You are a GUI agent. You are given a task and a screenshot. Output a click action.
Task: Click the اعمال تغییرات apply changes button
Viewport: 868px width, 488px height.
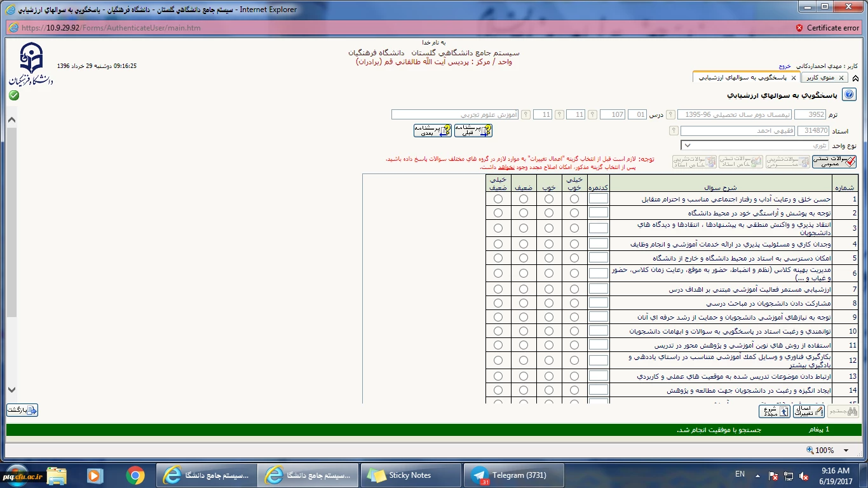point(809,411)
